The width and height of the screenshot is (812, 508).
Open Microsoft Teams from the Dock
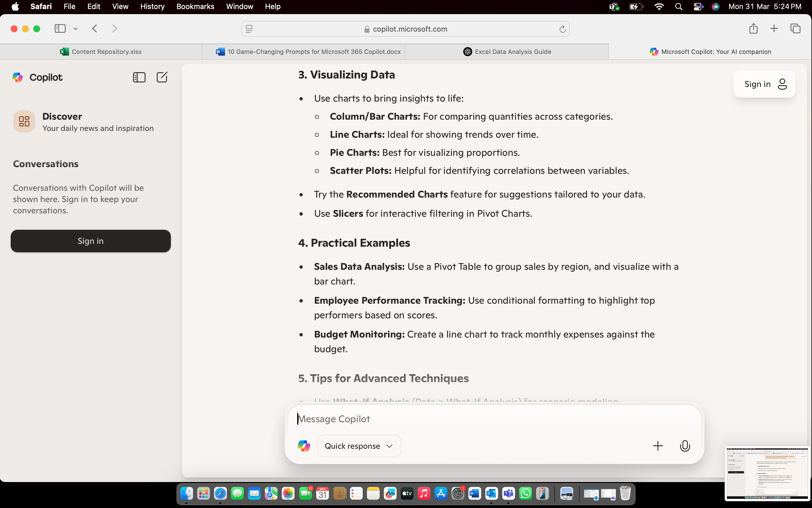click(x=508, y=494)
